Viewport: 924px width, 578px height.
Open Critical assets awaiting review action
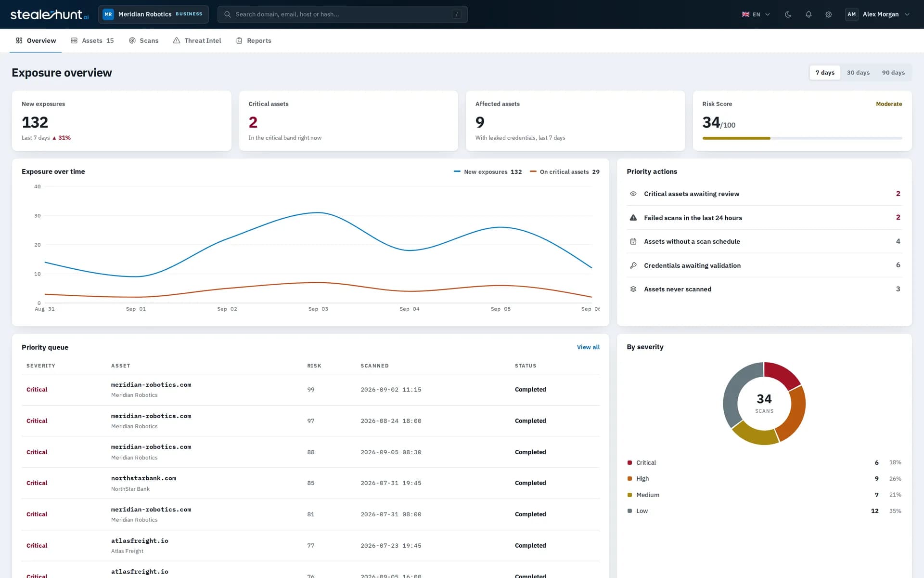coord(764,194)
